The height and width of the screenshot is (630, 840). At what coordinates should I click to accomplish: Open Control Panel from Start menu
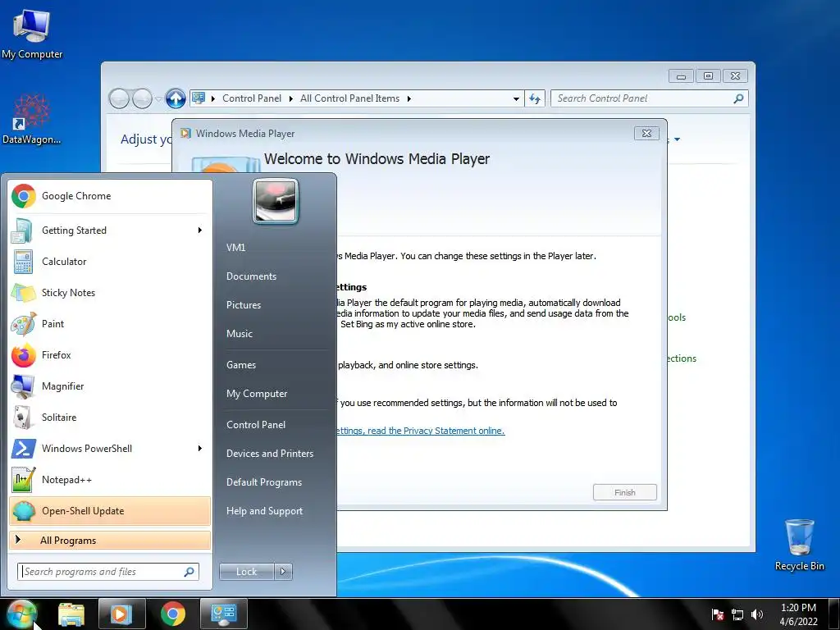(x=256, y=425)
